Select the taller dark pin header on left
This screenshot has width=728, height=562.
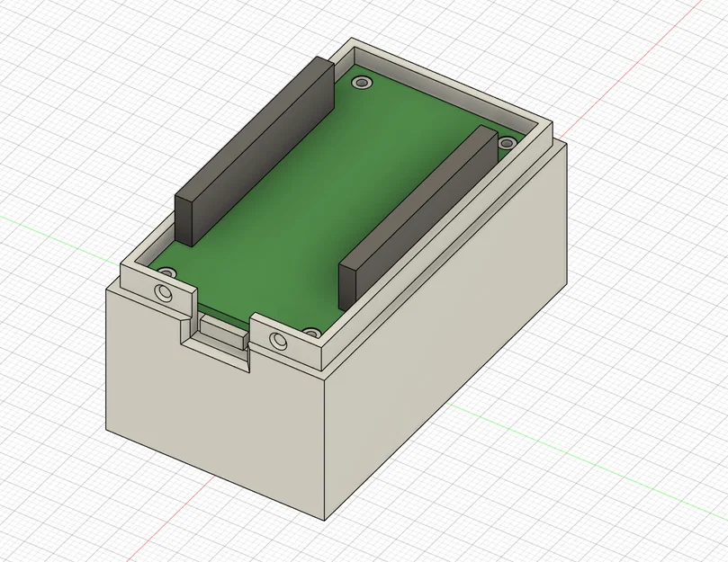(255, 151)
